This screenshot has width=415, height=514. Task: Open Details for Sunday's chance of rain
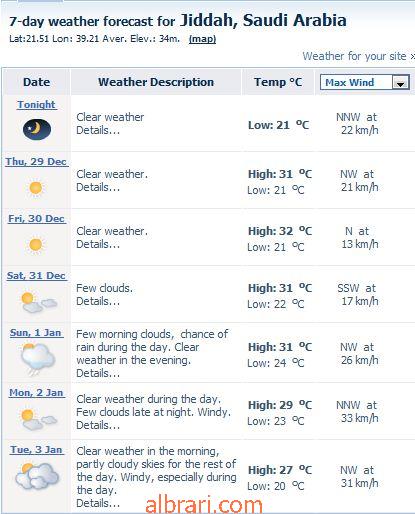[98, 373]
